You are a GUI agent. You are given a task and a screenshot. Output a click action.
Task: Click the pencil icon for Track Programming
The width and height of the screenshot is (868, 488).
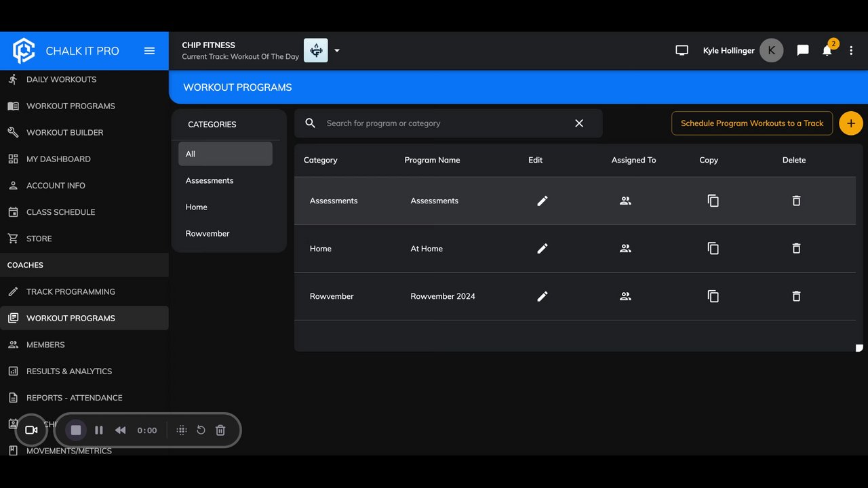pos(13,291)
